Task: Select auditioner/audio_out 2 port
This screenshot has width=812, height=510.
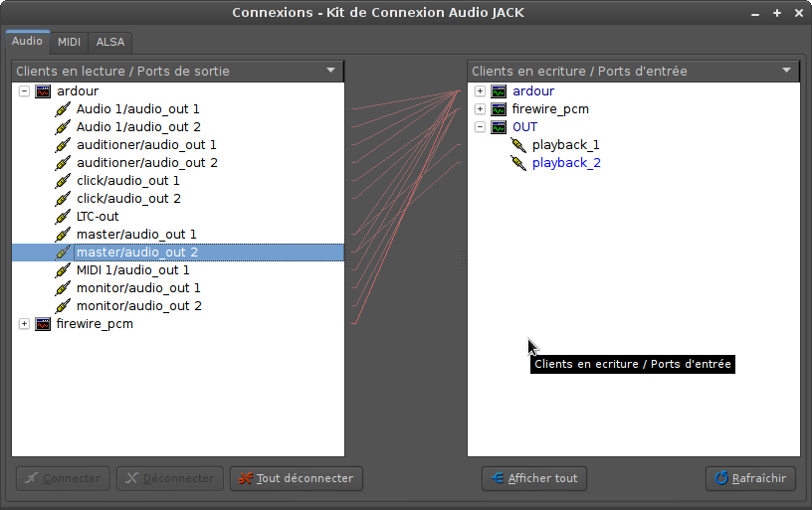Action: coord(146,163)
